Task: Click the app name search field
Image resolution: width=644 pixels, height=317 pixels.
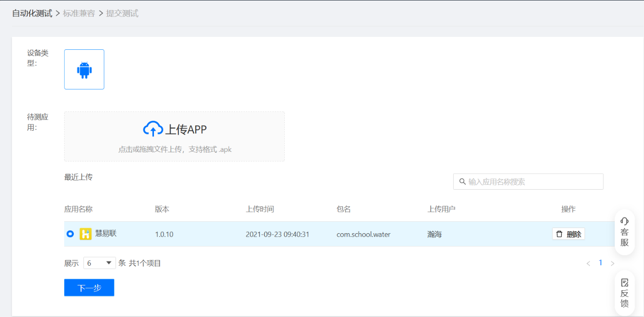Action: [x=532, y=182]
